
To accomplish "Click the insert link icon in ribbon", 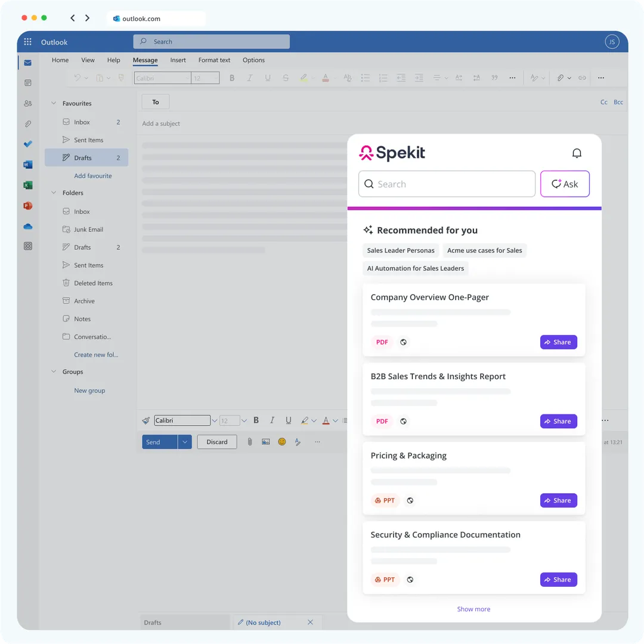I will tap(582, 78).
